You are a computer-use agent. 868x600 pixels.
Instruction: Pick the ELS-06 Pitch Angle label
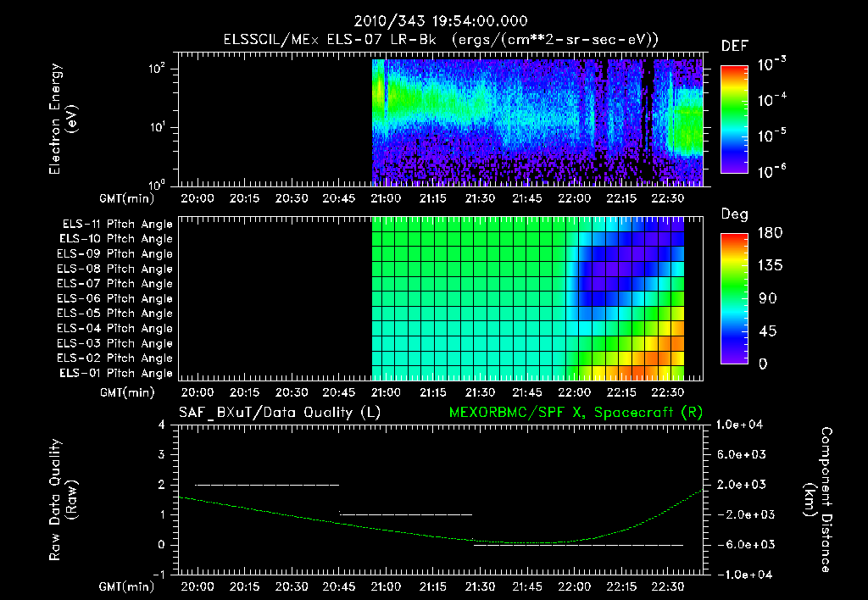tap(114, 298)
